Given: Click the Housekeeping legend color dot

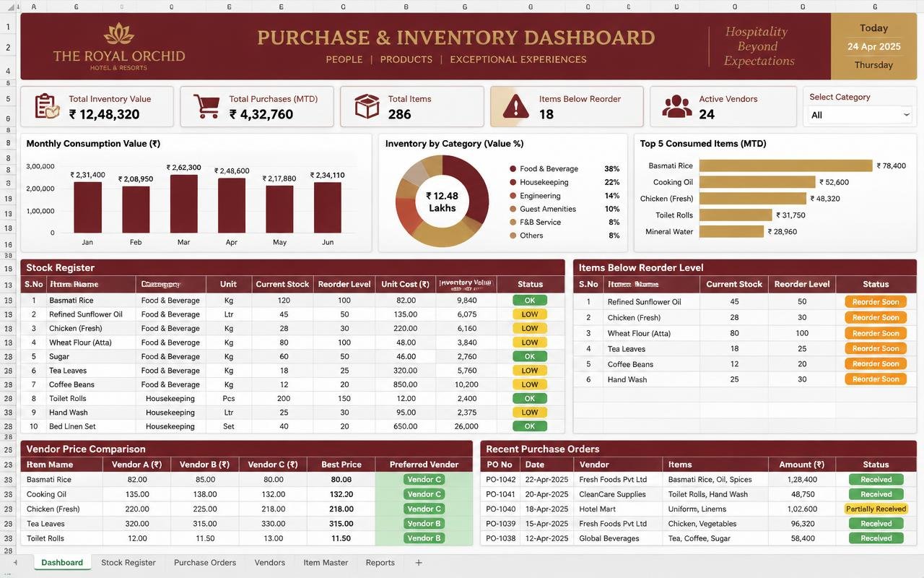Looking at the screenshot, I should click(513, 182).
